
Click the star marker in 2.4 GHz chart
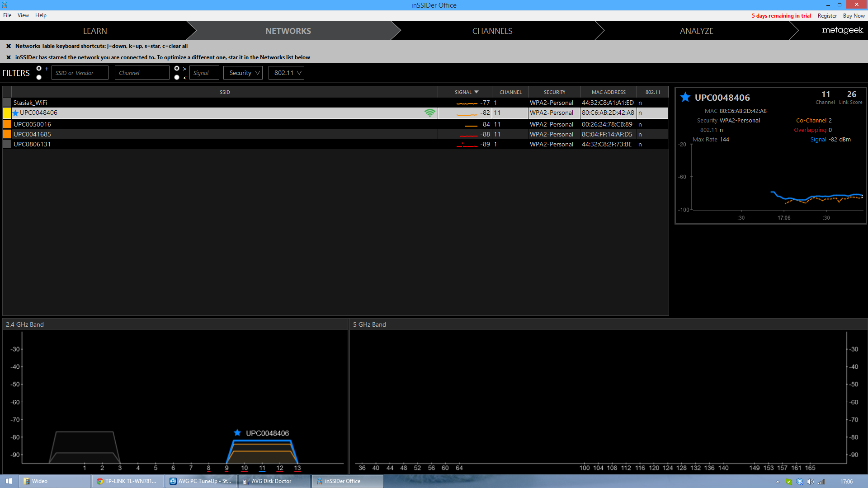237,433
